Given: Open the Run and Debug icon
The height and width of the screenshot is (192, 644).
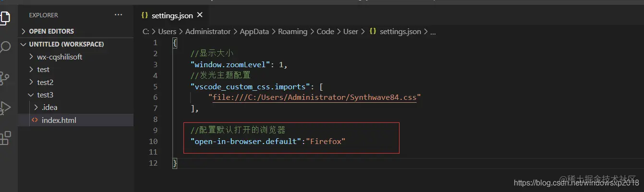Looking at the screenshot, I should coord(5,108).
